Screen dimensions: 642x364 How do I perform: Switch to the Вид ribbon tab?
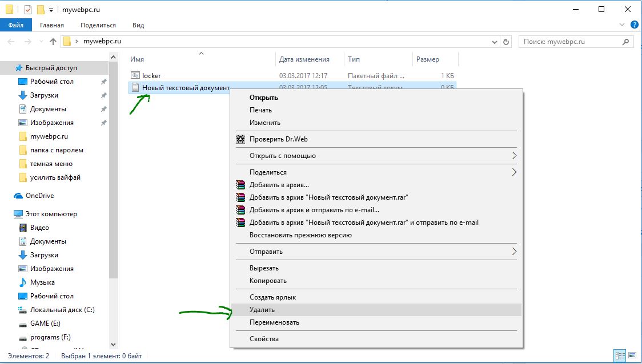click(138, 25)
